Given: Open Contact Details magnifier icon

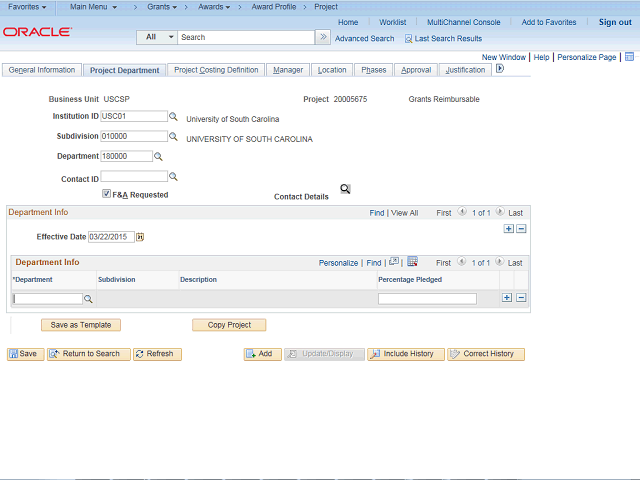Looking at the screenshot, I should (345, 189).
